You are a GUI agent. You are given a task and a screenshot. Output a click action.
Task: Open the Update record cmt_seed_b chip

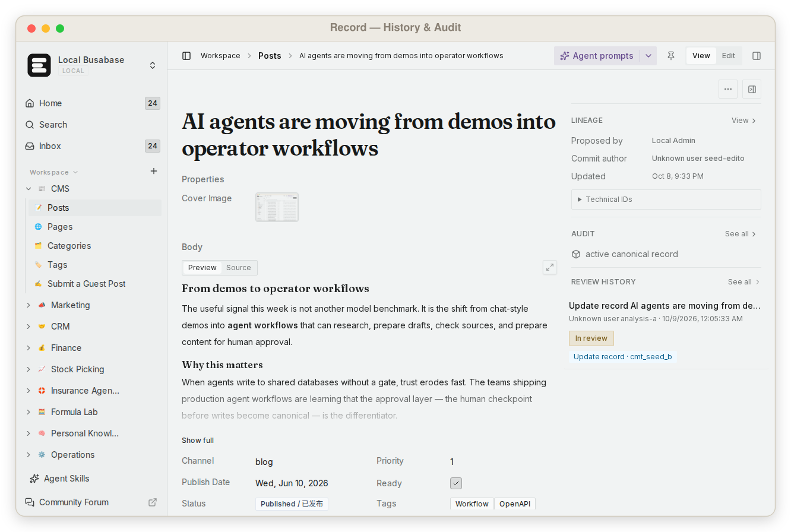coord(622,357)
